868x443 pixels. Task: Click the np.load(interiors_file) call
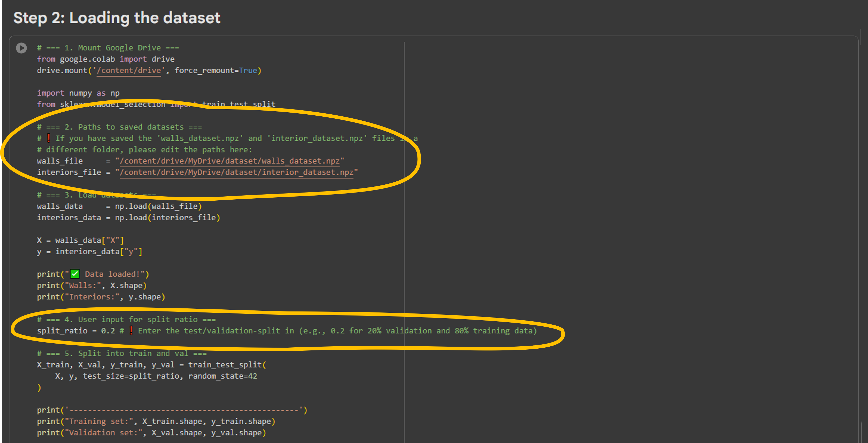167,218
